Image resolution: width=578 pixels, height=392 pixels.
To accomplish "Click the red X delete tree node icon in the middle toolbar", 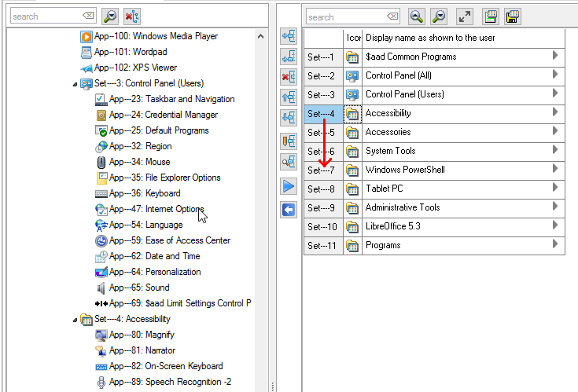I will point(289,76).
